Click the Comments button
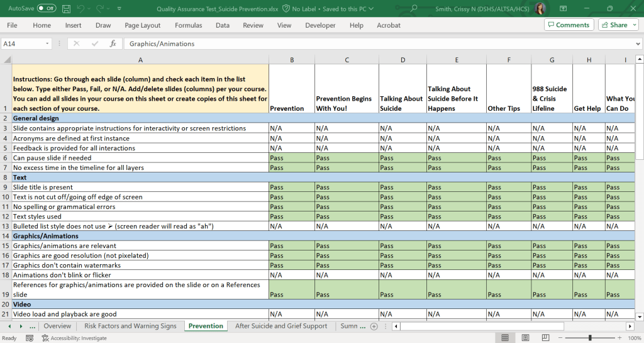This screenshot has width=644, height=343. 568,25
